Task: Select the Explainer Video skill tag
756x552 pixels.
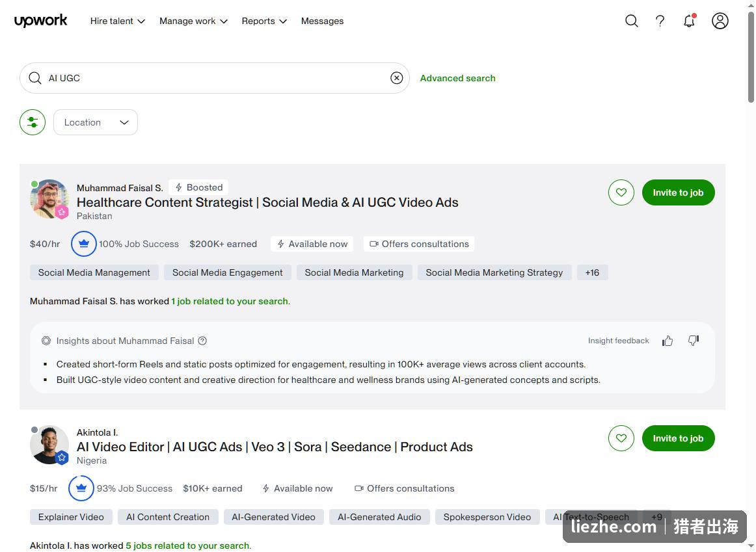Action: [71, 518]
